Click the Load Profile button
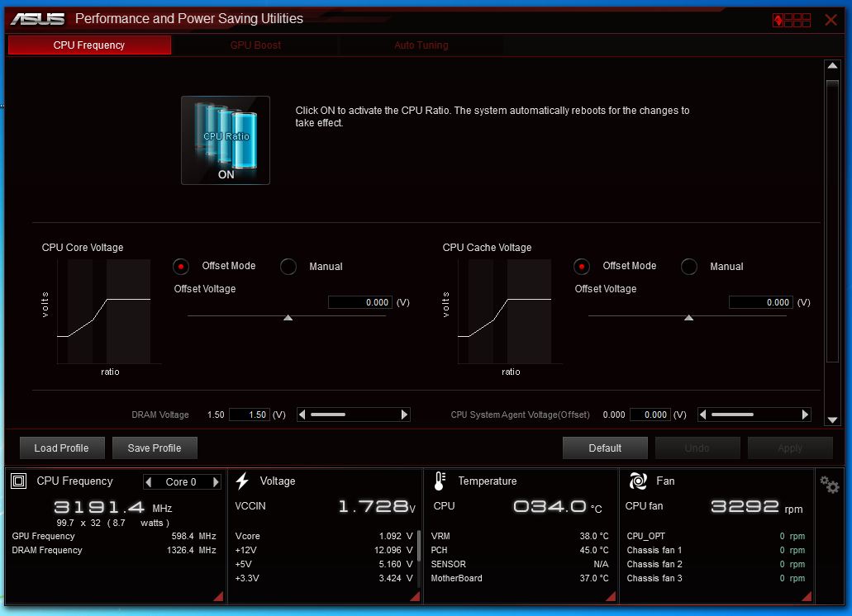This screenshot has width=852, height=616. (x=61, y=448)
